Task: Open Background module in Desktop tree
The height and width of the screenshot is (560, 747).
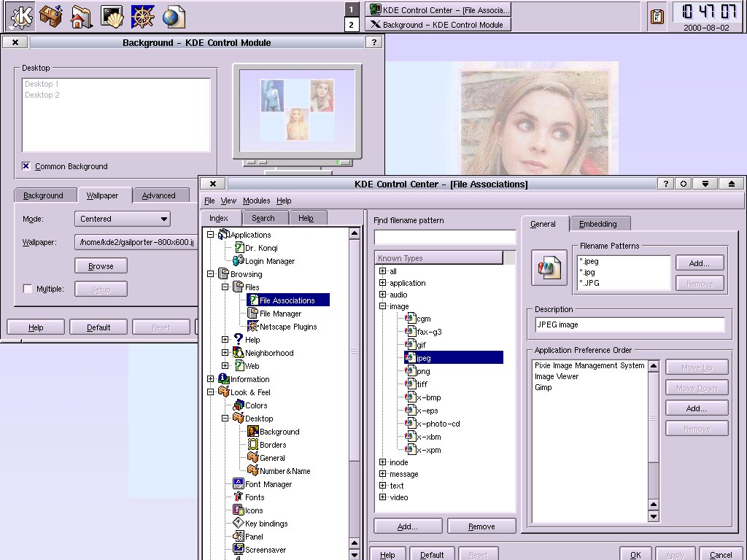Action: coord(279,432)
